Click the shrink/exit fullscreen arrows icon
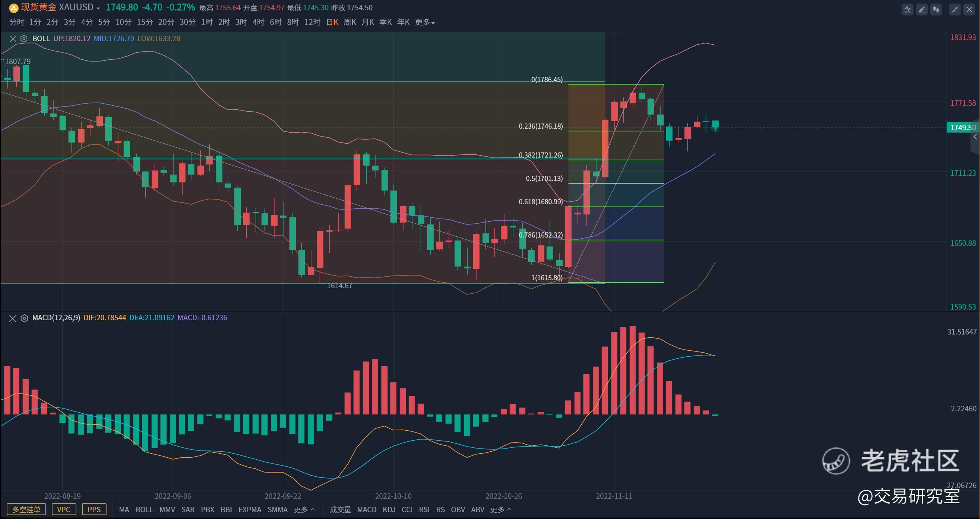 (955, 10)
